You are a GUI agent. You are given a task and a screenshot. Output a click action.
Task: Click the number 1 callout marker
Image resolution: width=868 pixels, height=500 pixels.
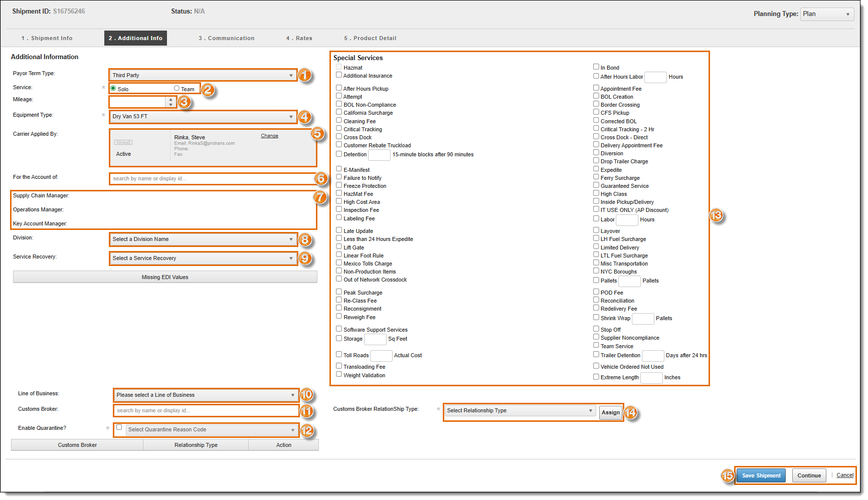pos(304,75)
